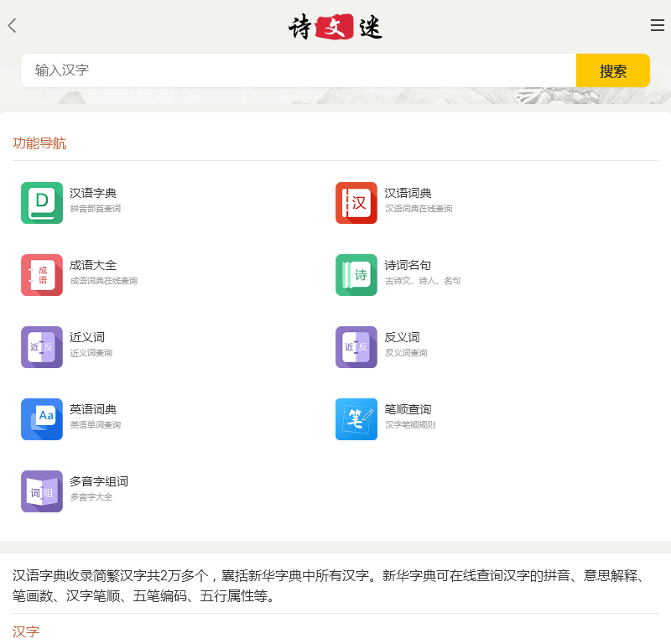The width and height of the screenshot is (671, 644).
Task: Open the 反义词 antonyms icon
Action: (356, 346)
